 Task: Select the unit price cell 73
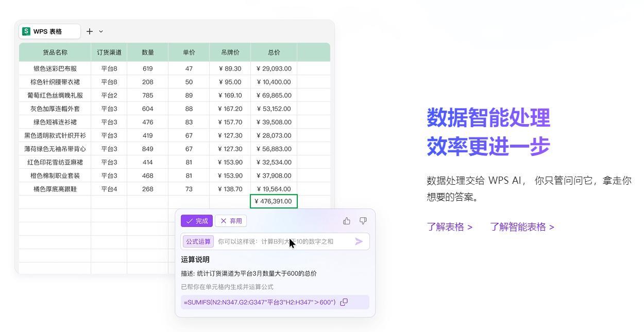pyautogui.click(x=189, y=189)
